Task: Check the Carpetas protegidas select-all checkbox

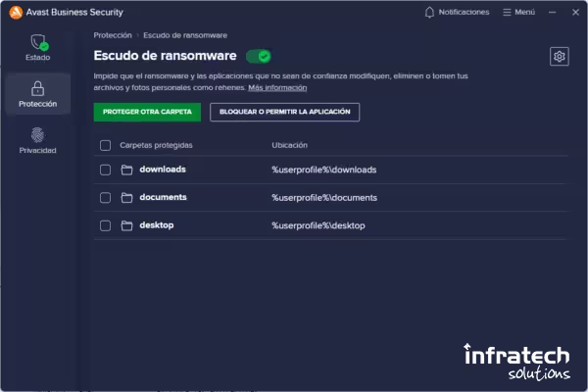Action: 106,146
